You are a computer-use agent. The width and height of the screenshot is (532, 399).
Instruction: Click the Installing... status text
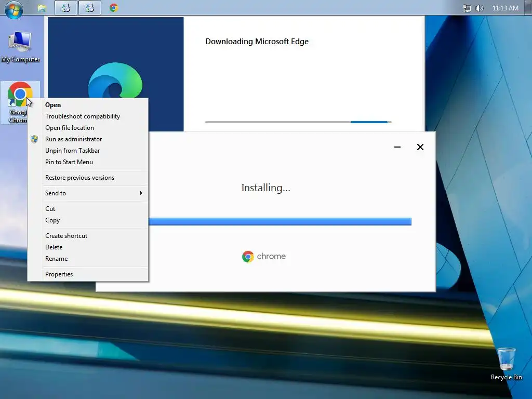(265, 188)
